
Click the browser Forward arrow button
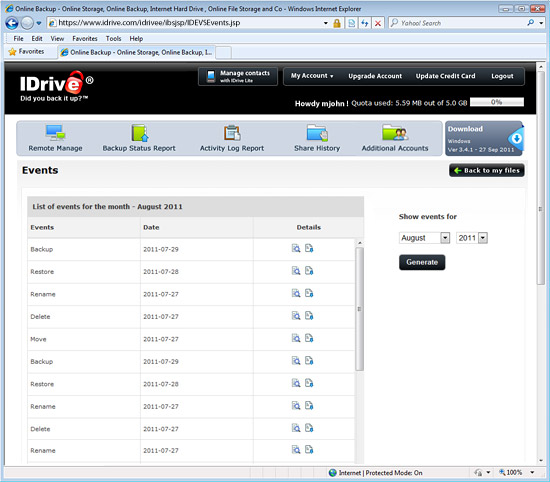[27, 23]
